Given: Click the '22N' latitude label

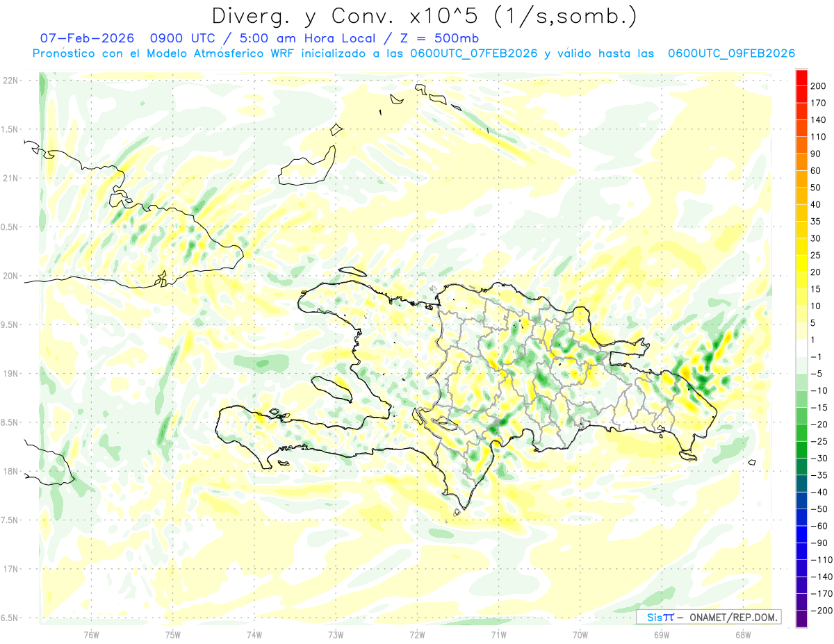Looking at the screenshot, I should [x=10, y=81].
